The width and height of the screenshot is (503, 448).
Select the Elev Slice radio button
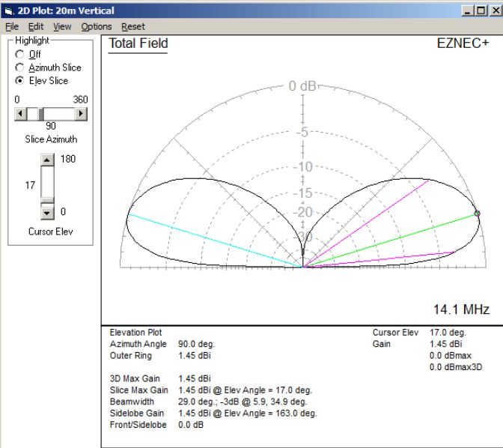click(x=19, y=81)
